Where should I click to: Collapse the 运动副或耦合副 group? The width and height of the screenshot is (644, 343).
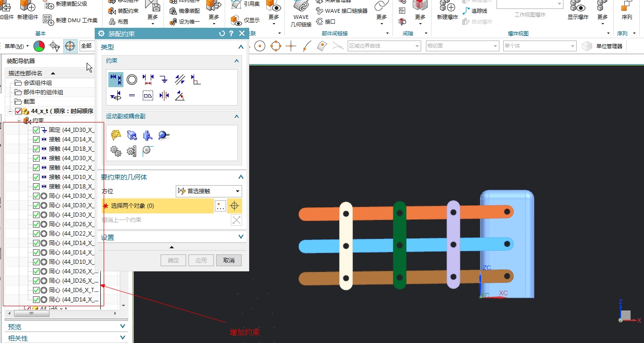pyautogui.click(x=237, y=116)
